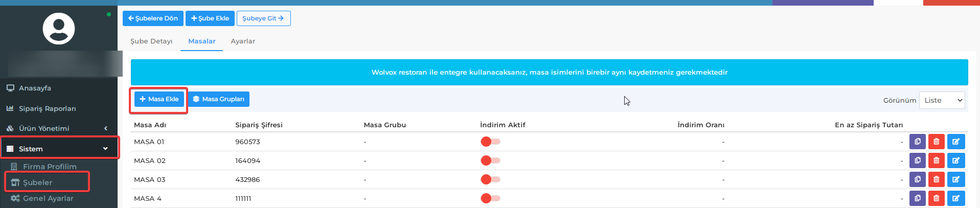This screenshot has width=980, height=208.
Task: Expand the Ürün Yönetimi menu
Action: pyautogui.click(x=59, y=128)
